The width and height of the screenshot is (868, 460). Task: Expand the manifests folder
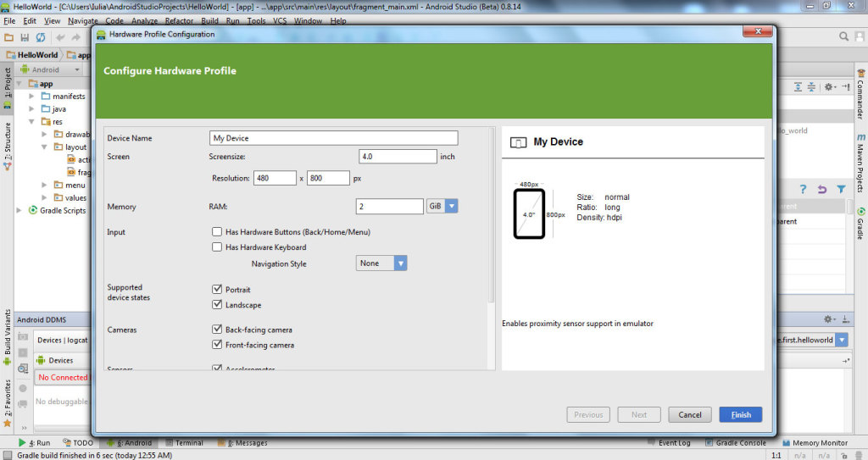point(31,97)
